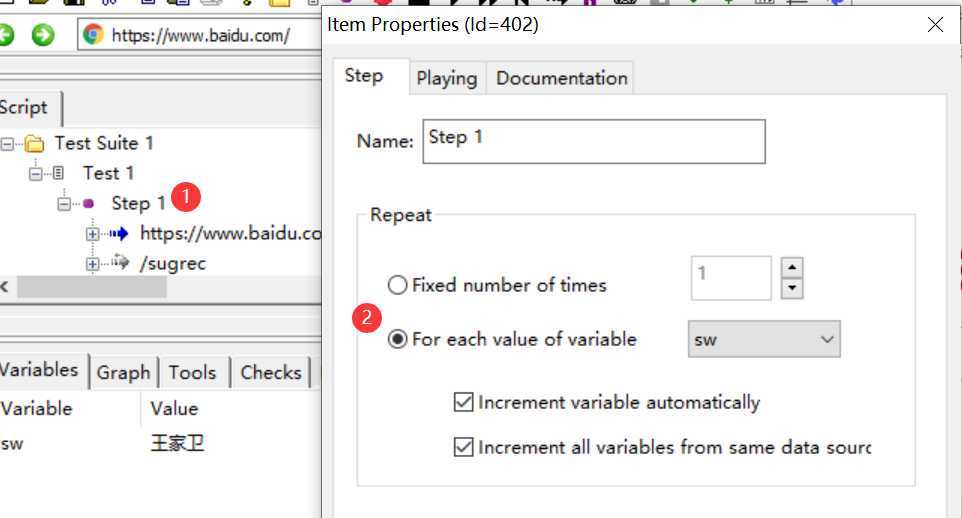Switch to the Playing tab

447,78
